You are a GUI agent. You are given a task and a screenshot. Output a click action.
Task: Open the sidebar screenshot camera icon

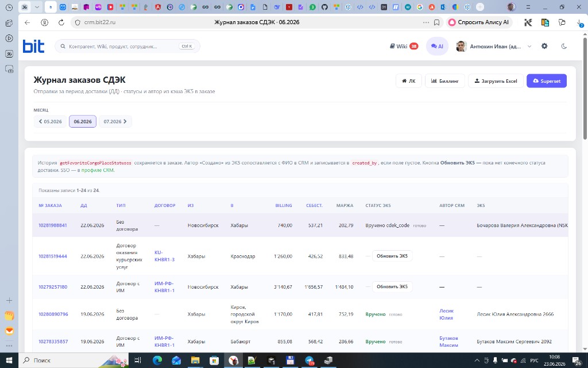(x=9, y=69)
